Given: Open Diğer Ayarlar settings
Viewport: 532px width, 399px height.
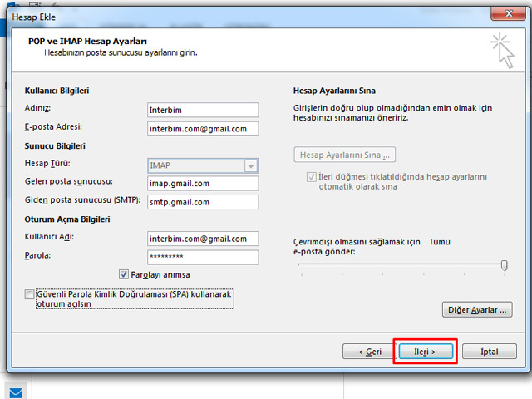Looking at the screenshot, I should click(476, 310).
